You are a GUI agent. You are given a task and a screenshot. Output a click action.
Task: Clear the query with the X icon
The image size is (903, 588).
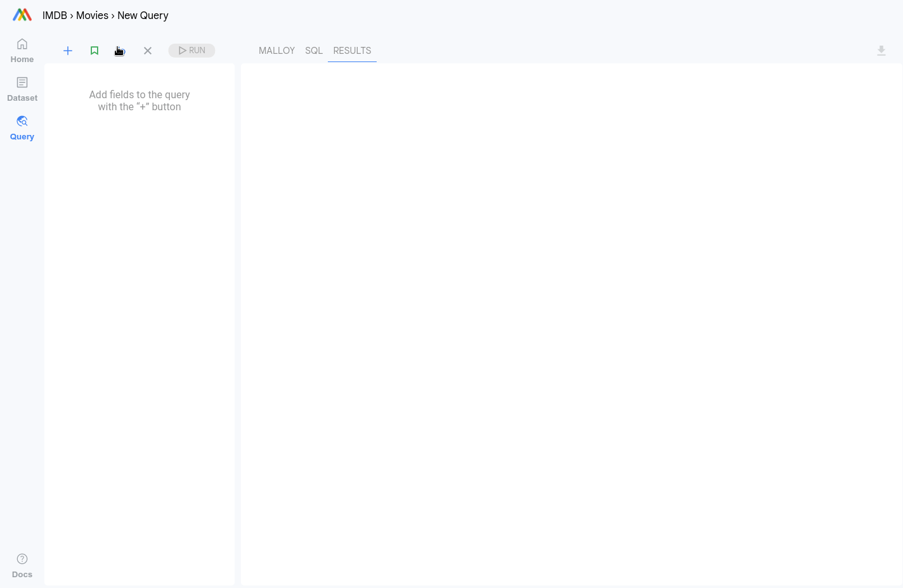tap(148, 51)
